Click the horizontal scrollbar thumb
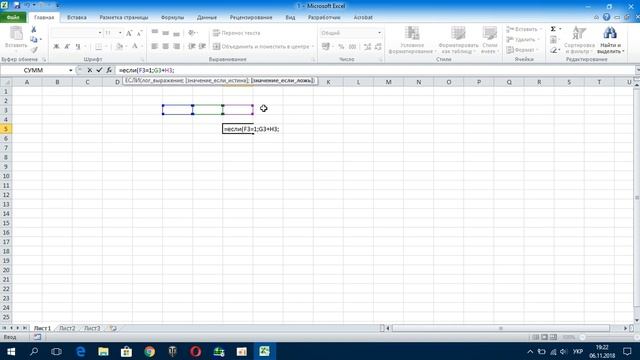Image resolution: width=640 pixels, height=360 pixels. pos(500,328)
